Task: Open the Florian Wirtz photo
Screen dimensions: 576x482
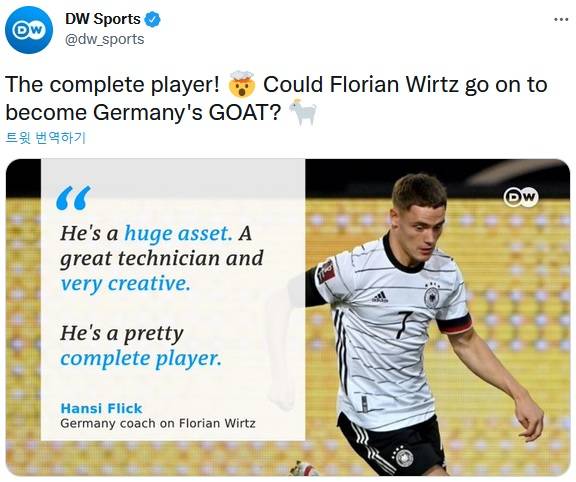Action: tap(437, 318)
